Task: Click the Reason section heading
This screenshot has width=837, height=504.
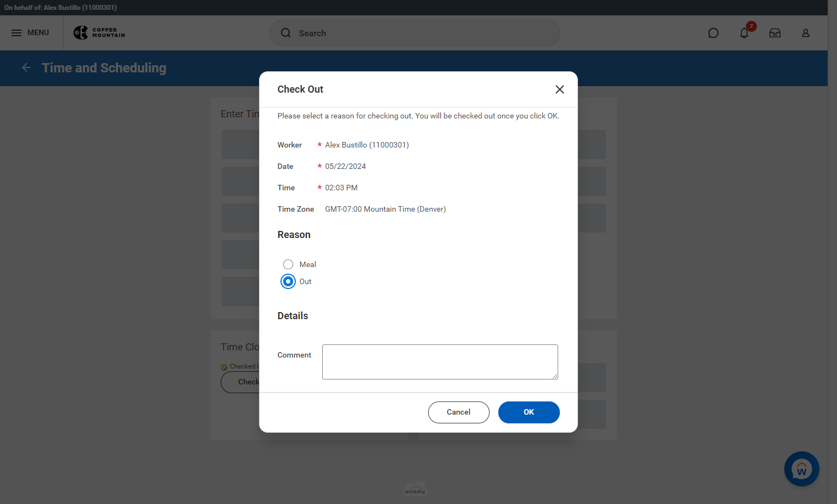Action: click(x=294, y=235)
